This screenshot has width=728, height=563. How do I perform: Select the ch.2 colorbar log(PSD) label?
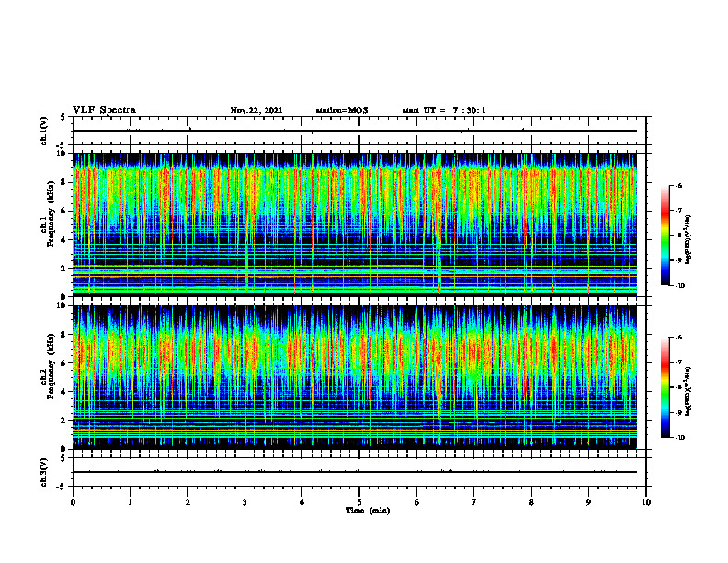click(688, 391)
